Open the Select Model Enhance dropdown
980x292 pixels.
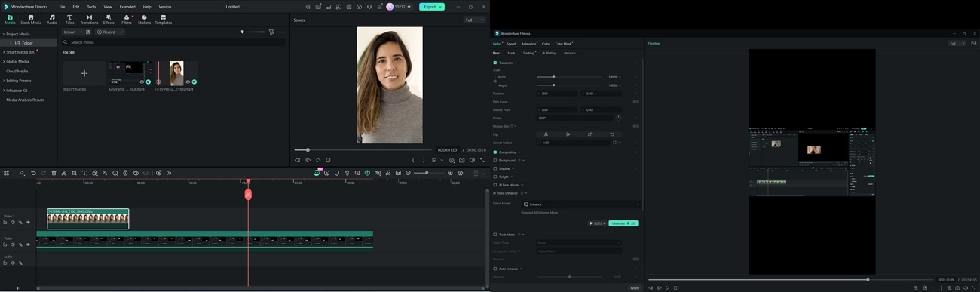click(x=581, y=204)
